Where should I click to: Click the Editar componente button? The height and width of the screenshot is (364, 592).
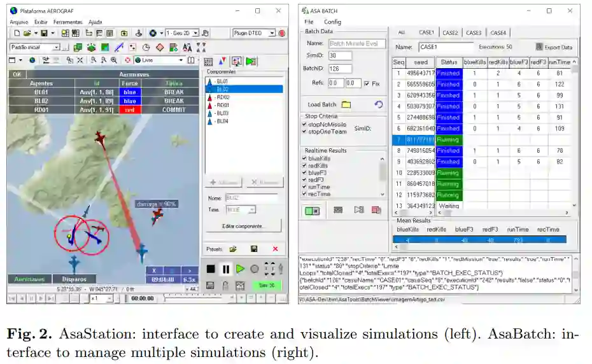point(243,226)
